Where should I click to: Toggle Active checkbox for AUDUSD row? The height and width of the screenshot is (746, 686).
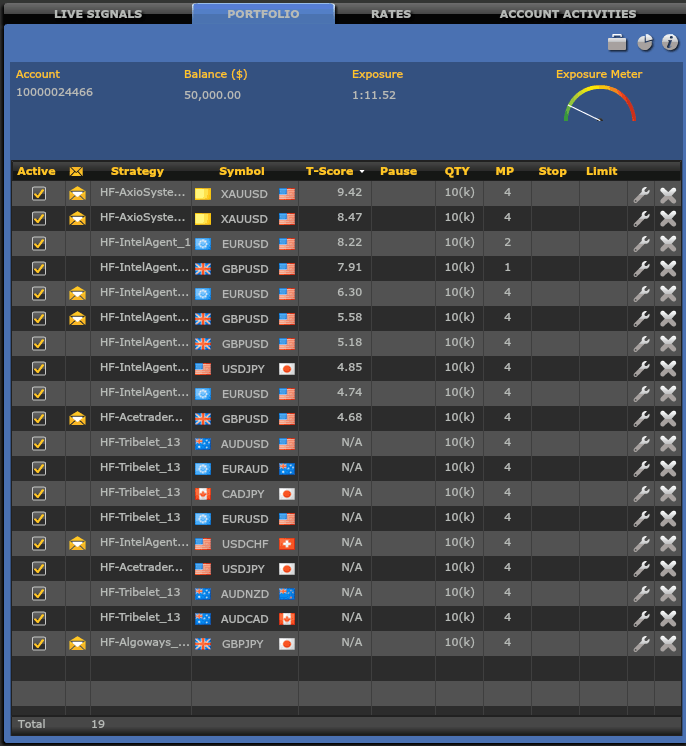pyautogui.click(x=39, y=443)
